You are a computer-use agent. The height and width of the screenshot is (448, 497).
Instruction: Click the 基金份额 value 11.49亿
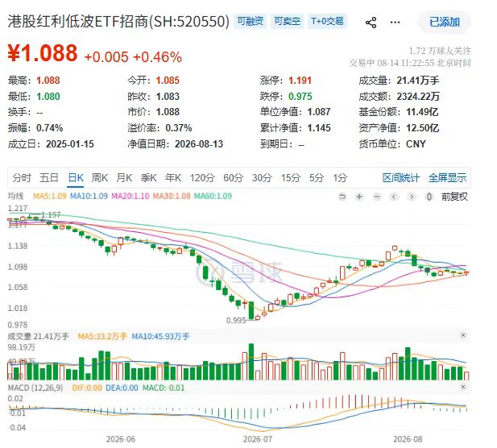point(422,112)
